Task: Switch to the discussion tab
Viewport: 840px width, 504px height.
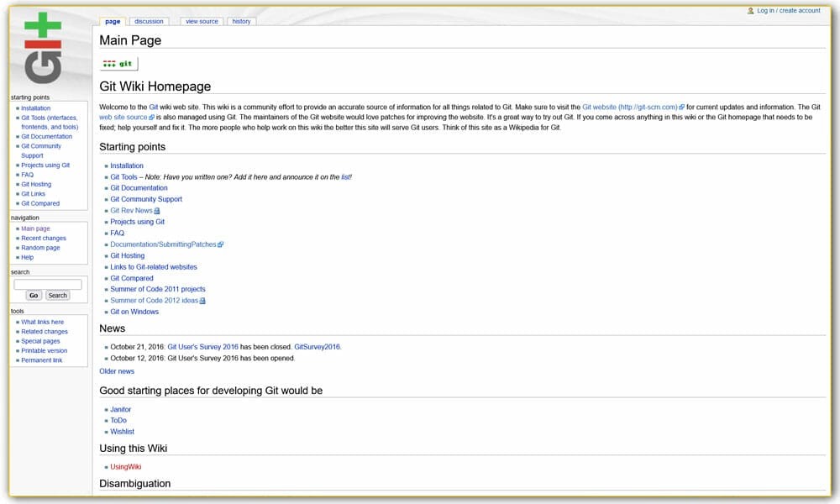Action: 150,21
